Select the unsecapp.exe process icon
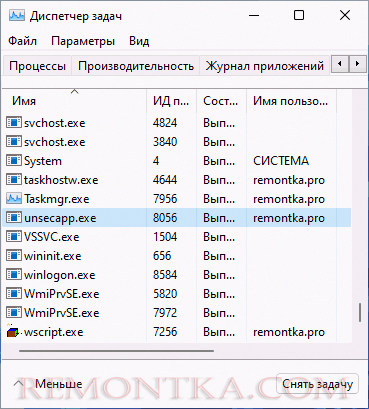The width and height of the screenshot is (369, 409). coord(14,218)
